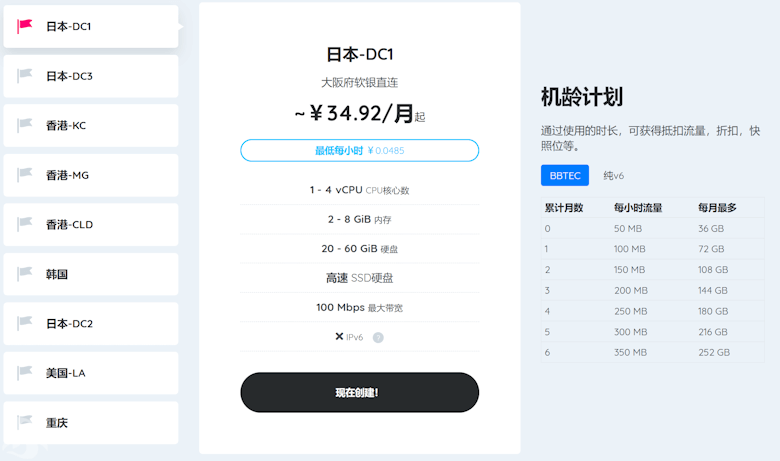Click the flag icon beside 日本-DC3
This screenshot has height=461, width=780.
[25, 76]
